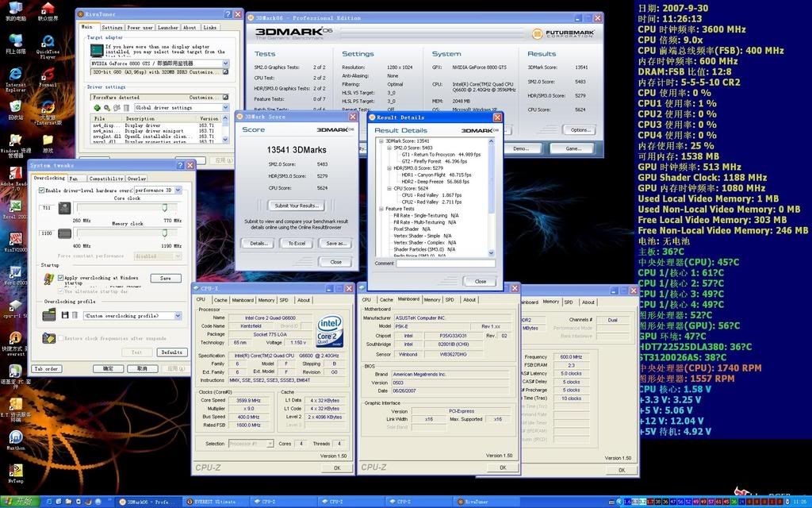
Task: Switch to EVEREST Ultimate taskbar item
Action: 215,502
